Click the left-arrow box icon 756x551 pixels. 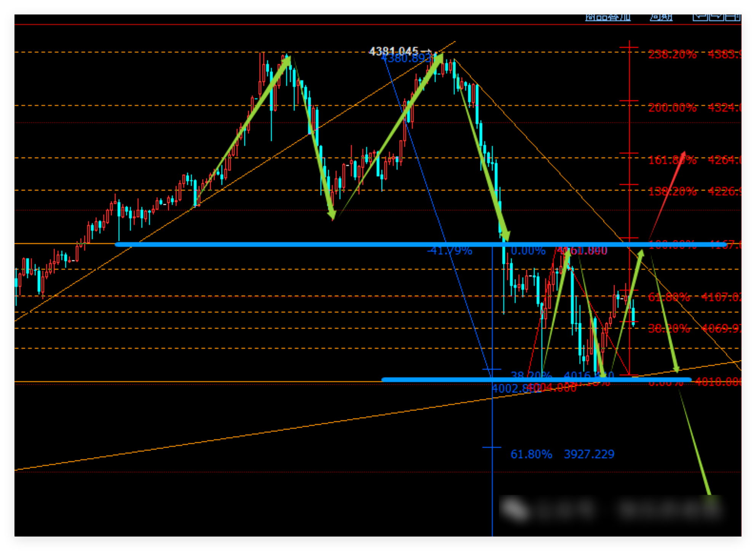tap(700, 17)
